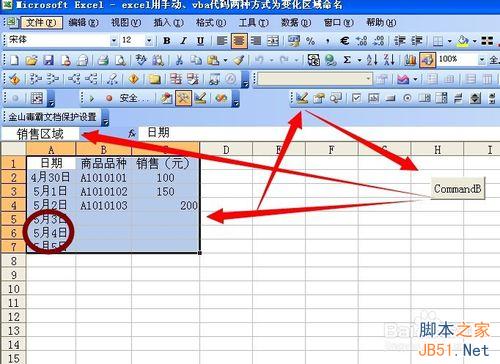Screen dimensions: 500x364
Task: Launch the Chart Wizard icon
Action: (410, 60)
